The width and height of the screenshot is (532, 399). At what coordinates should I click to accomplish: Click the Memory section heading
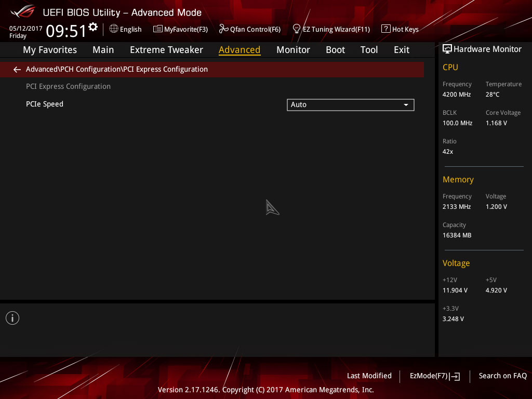(x=458, y=179)
